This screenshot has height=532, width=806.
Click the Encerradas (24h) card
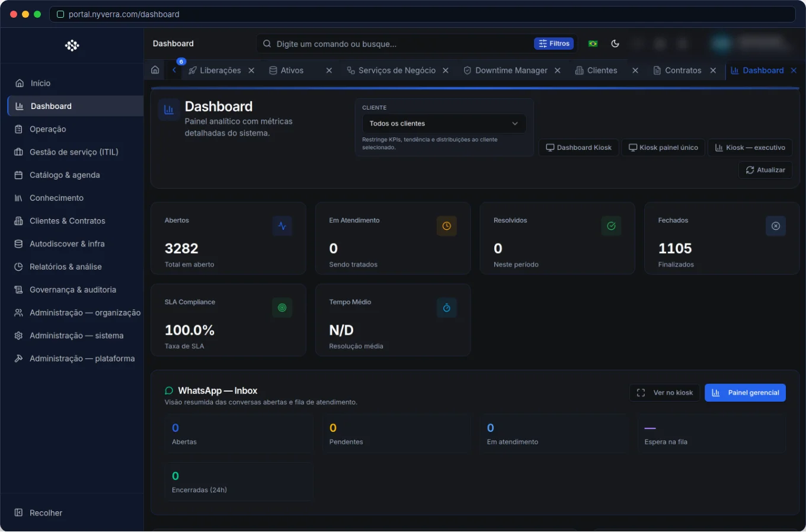pyautogui.click(x=239, y=482)
